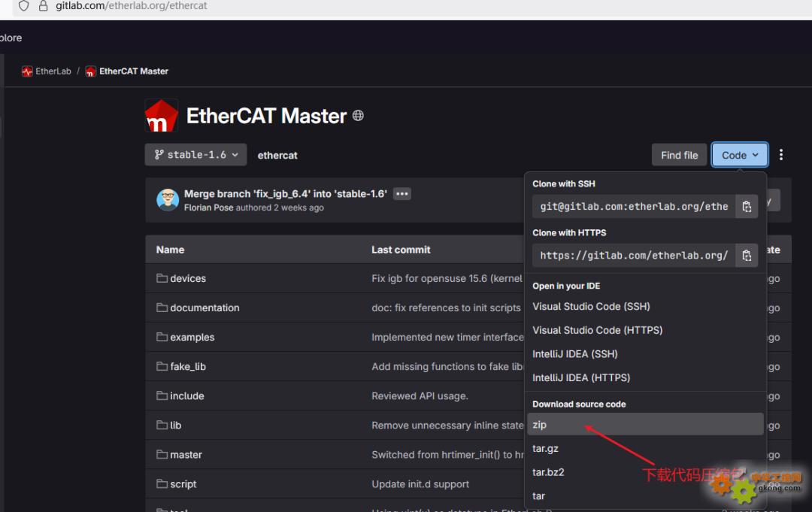Click the padlock site security icon
Screen dimensions: 812x512
tap(44, 6)
